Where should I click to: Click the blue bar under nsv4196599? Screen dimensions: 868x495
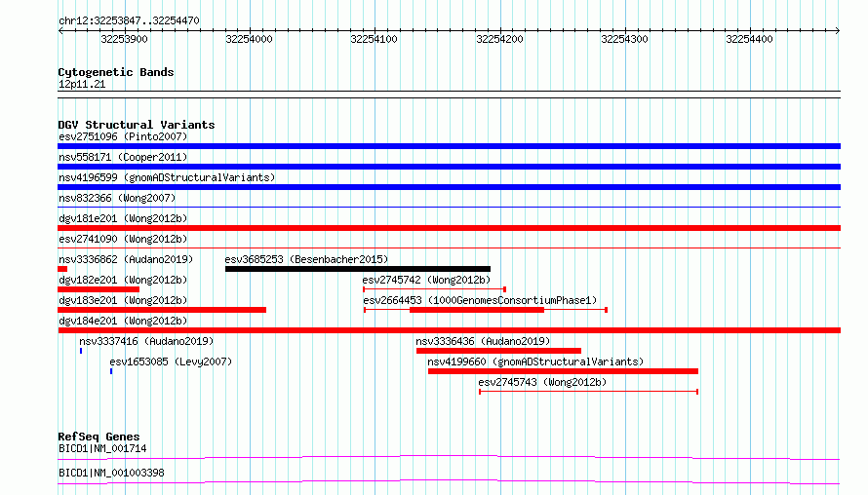coord(449,187)
